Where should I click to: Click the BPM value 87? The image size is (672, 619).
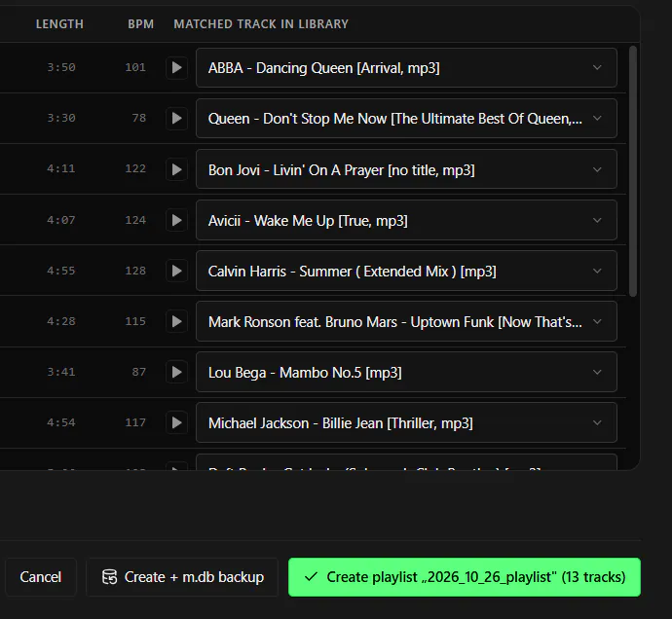[x=139, y=372]
